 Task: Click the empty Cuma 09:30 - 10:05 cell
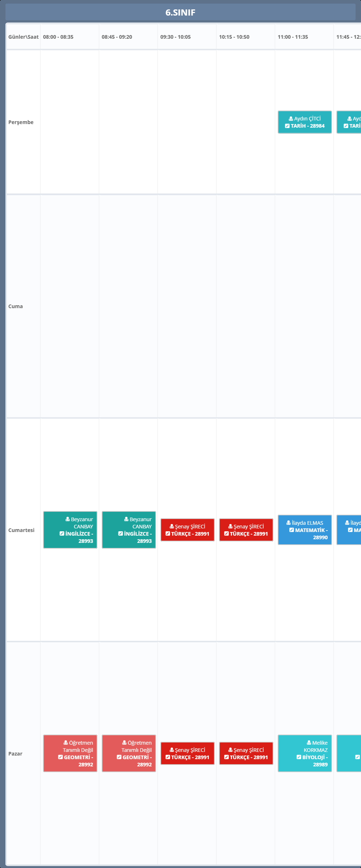[187, 306]
